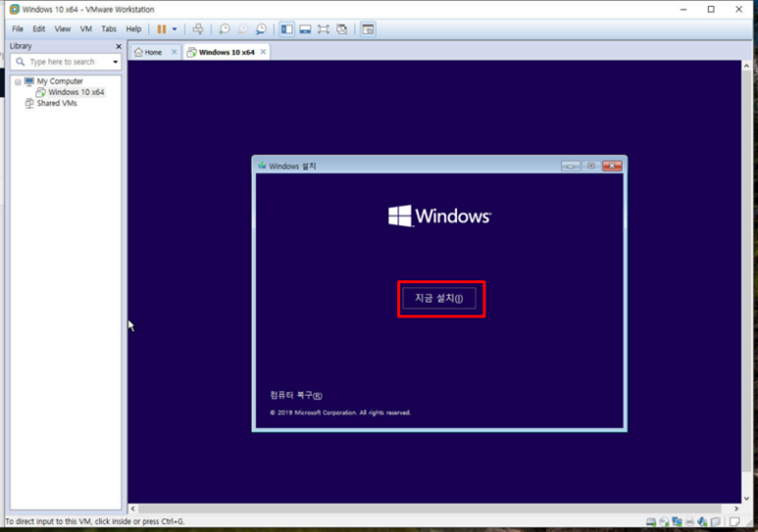Click the sound card status icon
Image resolution: width=758 pixels, height=532 pixels.
[702, 522]
